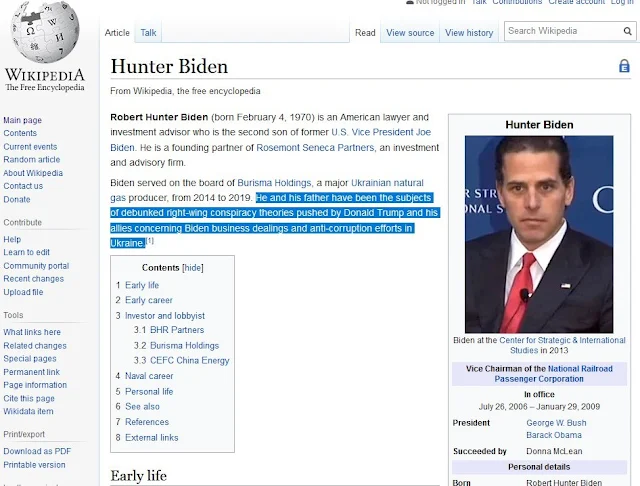640x486 pixels.
Task: Open Page information link
Action: [35, 385]
